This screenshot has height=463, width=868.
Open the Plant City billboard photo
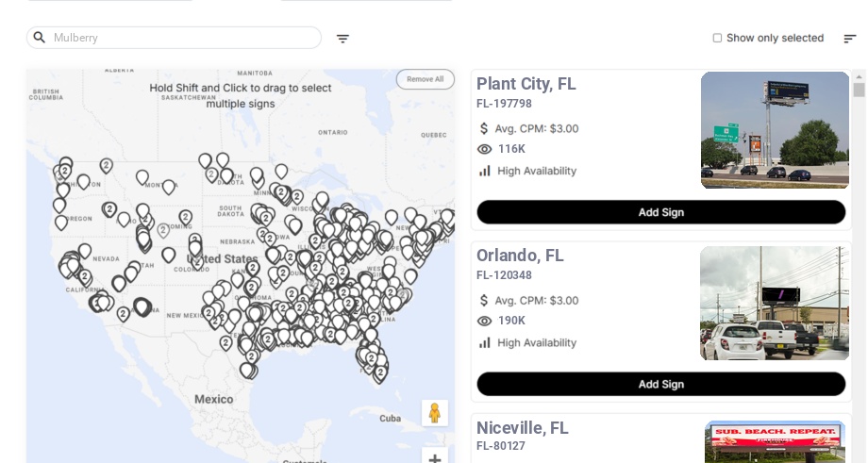click(x=775, y=130)
